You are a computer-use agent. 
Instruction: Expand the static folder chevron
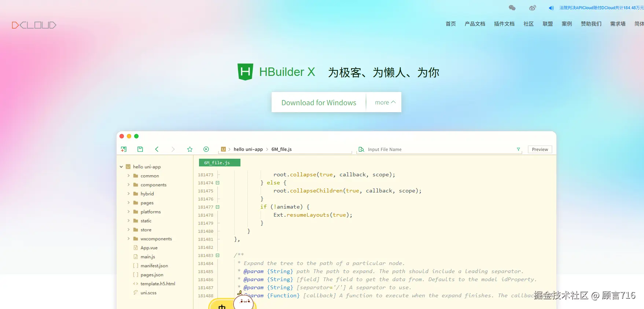(x=129, y=221)
